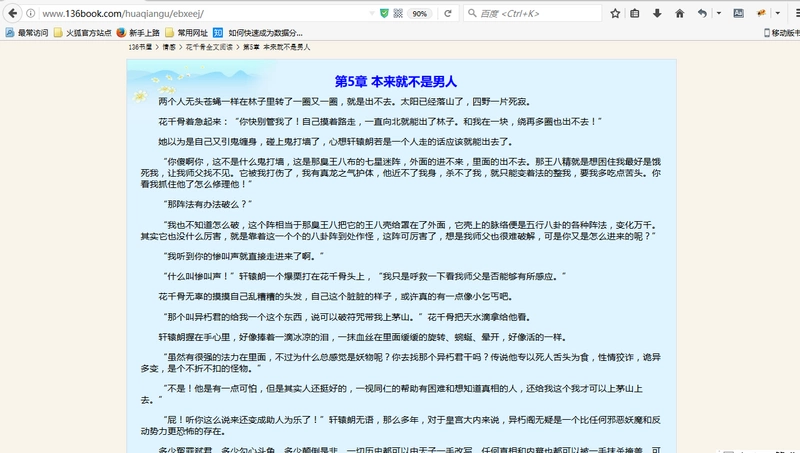
Task: Click paragraph starting “那个叫异朽君的给我
Action: click(x=347, y=317)
